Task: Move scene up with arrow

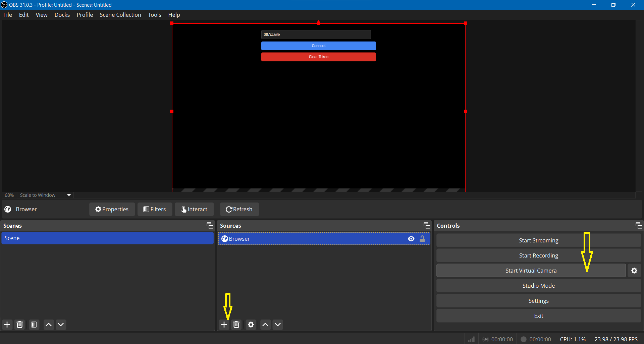Action: pyautogui.click(x=49, y=325)
